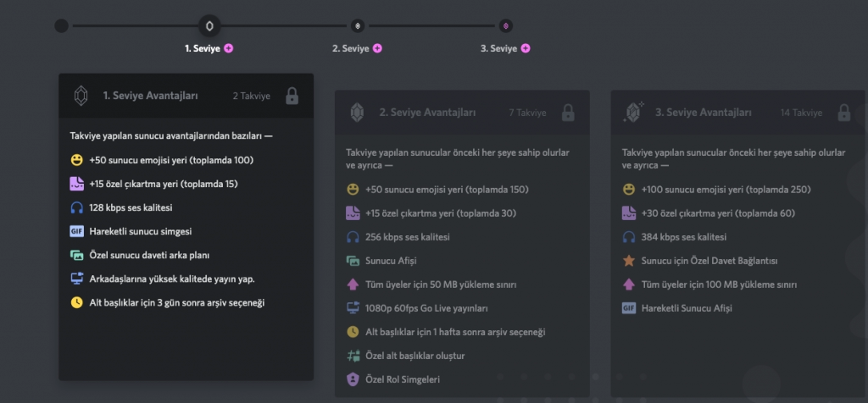The image size is (868, 403).
Task: Click the 3. Seviye gem marker on the progress bar
Action: (x=505, y=25)
